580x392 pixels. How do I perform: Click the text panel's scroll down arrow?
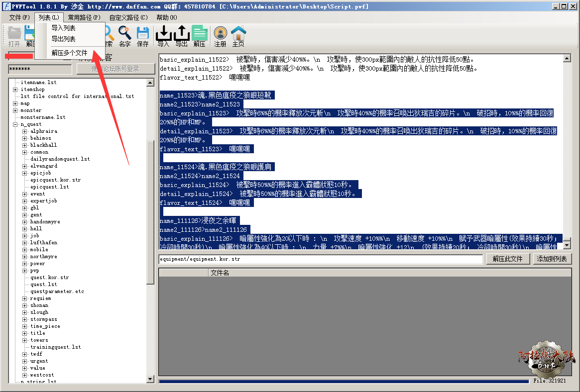pos(567,245)
